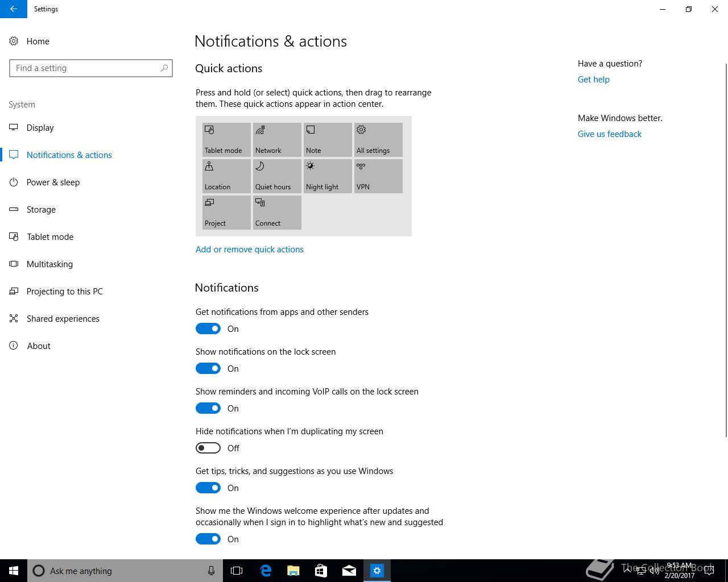Viewport: 728px width, 582px height.
Task: Select the Tablet mode quick action tile
Action: (226, 139)
